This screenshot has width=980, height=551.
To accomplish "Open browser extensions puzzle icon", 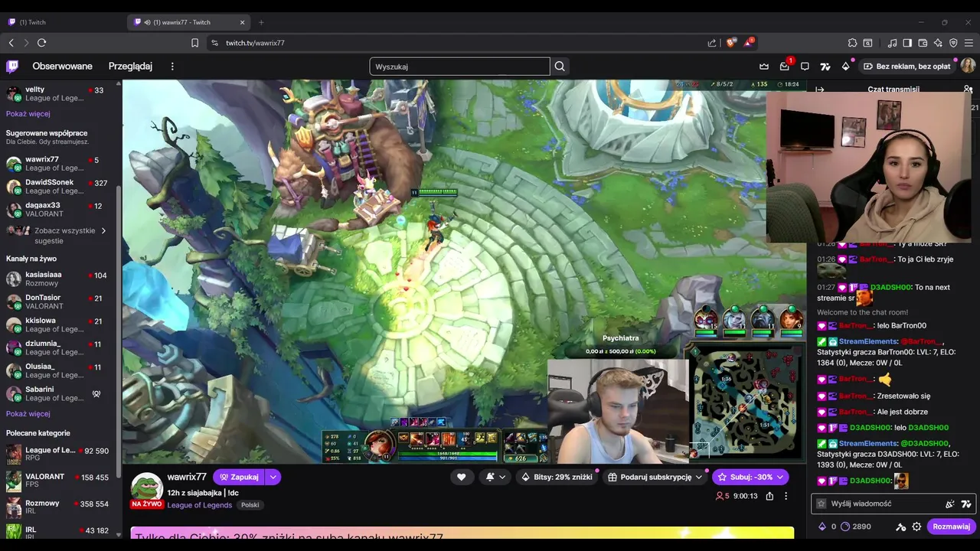I will pos(852,43).
